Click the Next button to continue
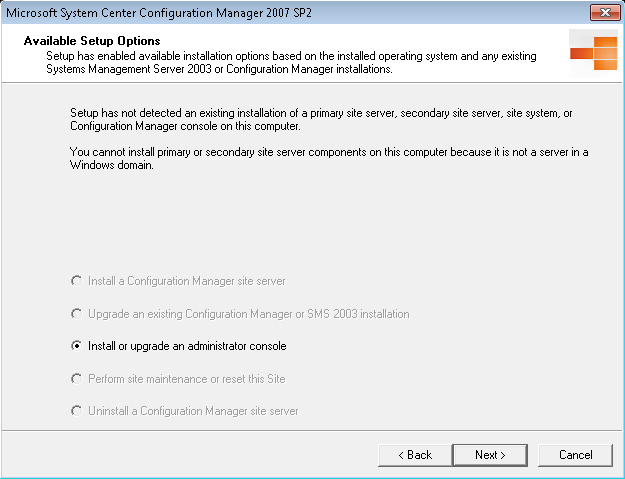The width and height of the screenshot is (625, 479). (490, 455)
